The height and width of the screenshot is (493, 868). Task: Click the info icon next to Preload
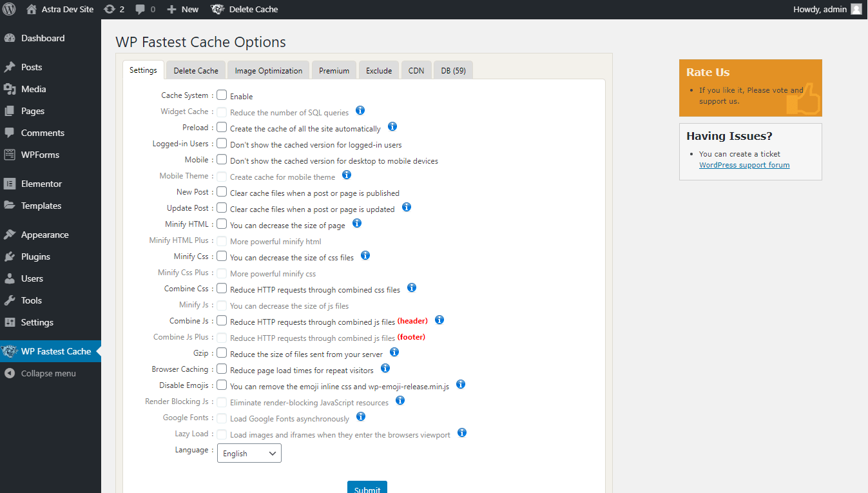pyautogui.click(x=392, y=127)
